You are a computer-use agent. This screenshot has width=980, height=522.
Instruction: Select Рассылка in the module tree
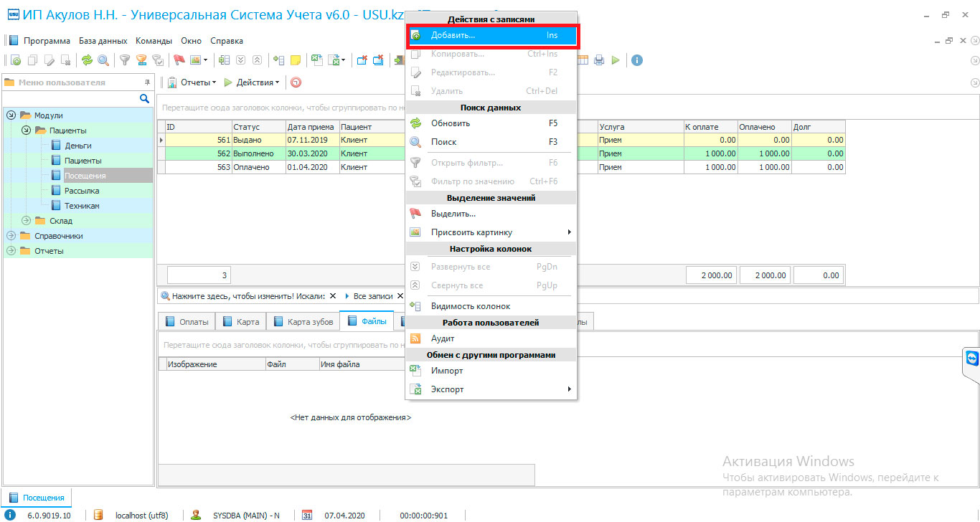pos(82,191)
